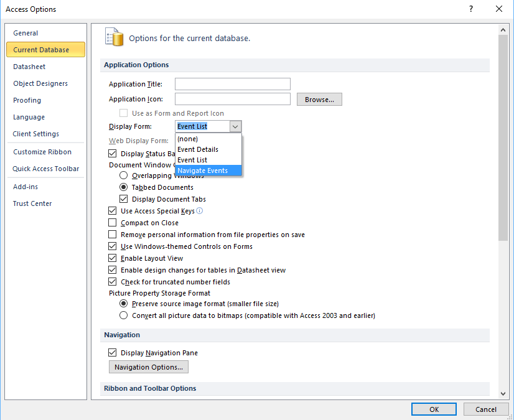The image size is (514, 420).
Task: Switch to Customize Ribbon category
Action: [42, 152]
